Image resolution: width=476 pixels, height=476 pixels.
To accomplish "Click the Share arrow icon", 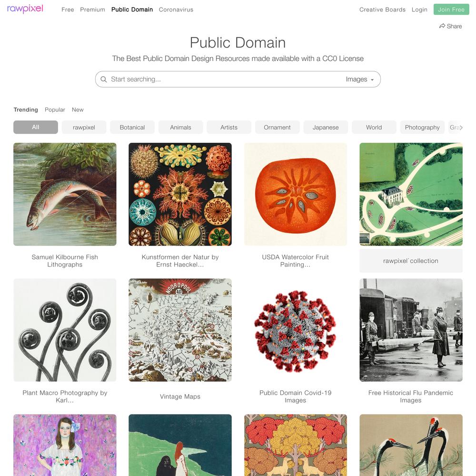I will 442,26.
